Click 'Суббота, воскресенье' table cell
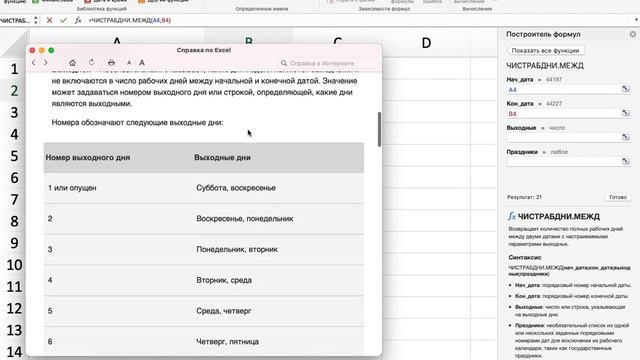This screenshot has height=360, width=640. click(x=236, y=188)
